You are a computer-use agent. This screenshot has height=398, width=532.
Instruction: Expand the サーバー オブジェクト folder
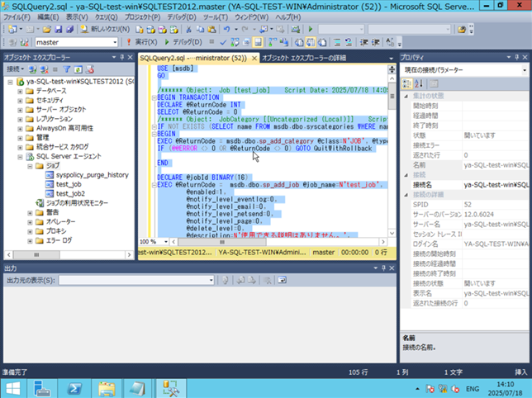(20, 110)
